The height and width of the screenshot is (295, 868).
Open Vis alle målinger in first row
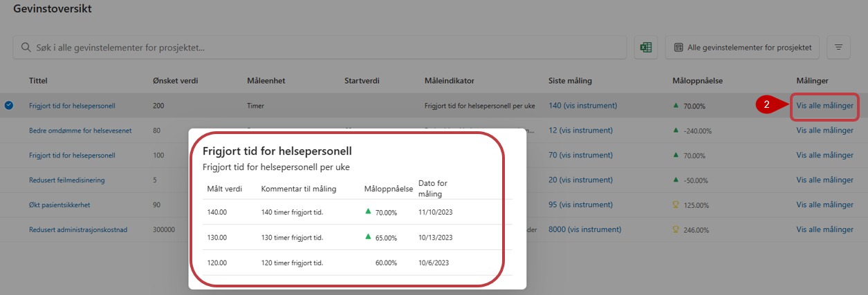[x=824, y=106]
